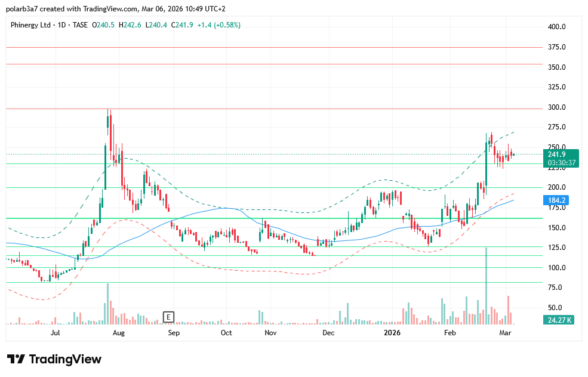The height and width of the screenshot is (377, 588).
Task: Click the high value H242.6
Action: (x=130, y=25)
